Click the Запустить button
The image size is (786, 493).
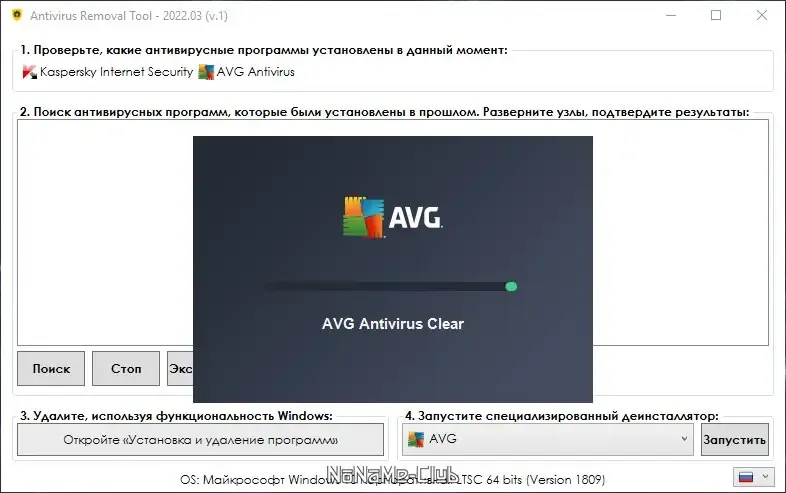click(x=734, y=440)
